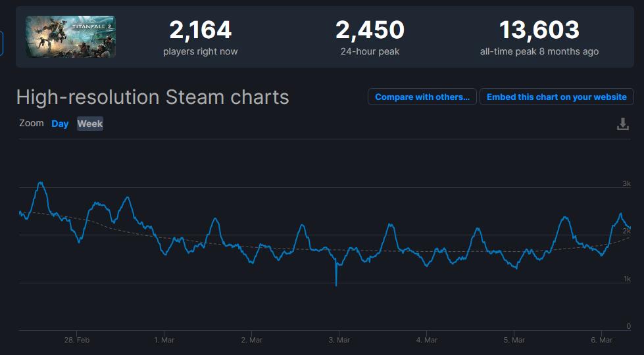Click the 3k y-axis label
The width and height of the screenshot is (644, 355).
tap(626, 183)
